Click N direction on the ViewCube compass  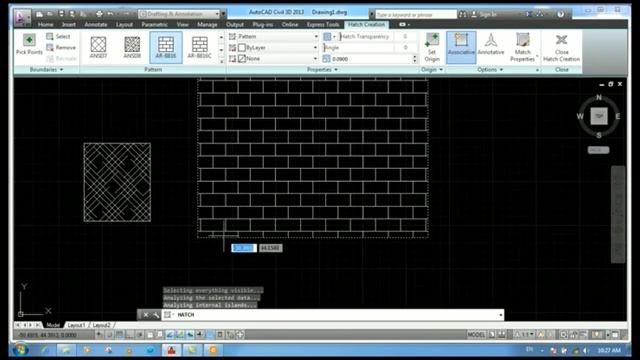(x=599, y=97)
